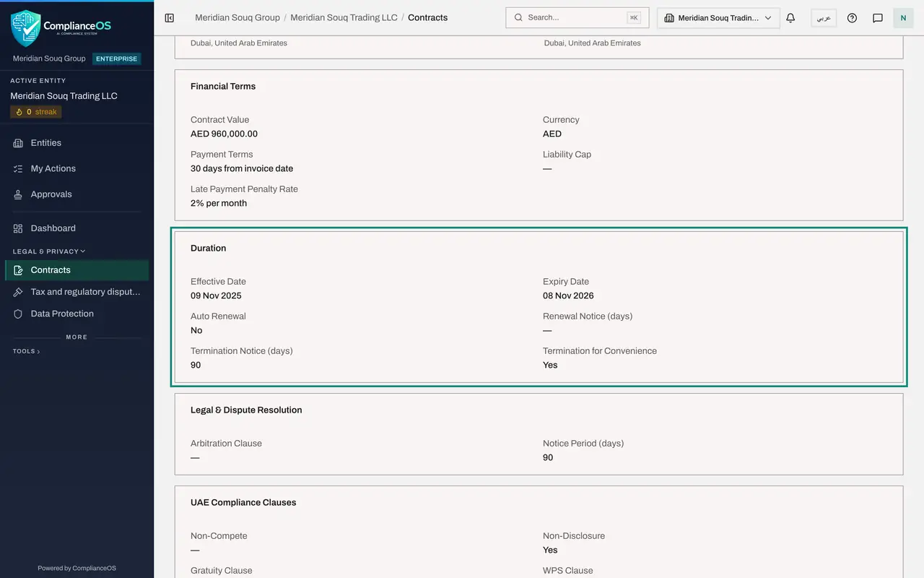924x578 pixels.
Task: Click the Legal & Dispute Resolution heading
Action: point(246,410)
